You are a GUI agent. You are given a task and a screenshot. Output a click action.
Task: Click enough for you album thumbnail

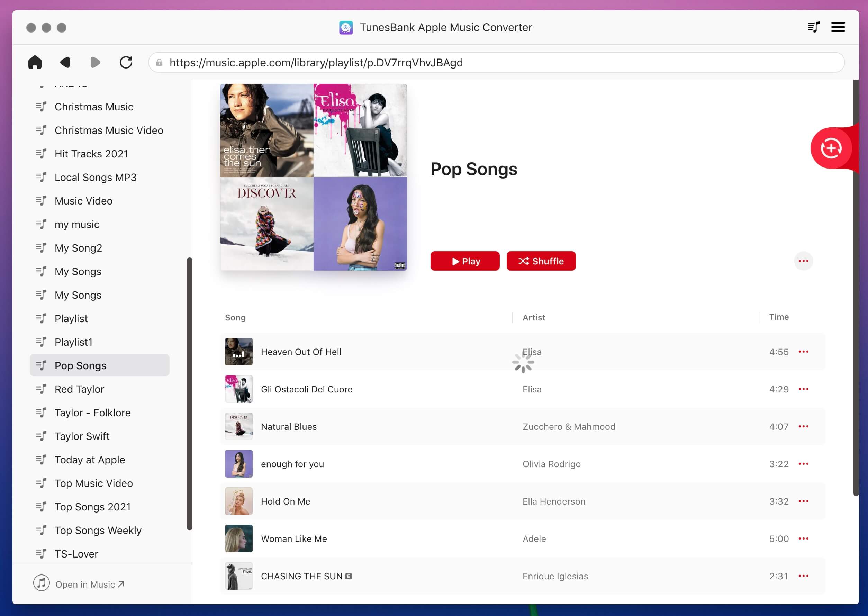point(238,464)
